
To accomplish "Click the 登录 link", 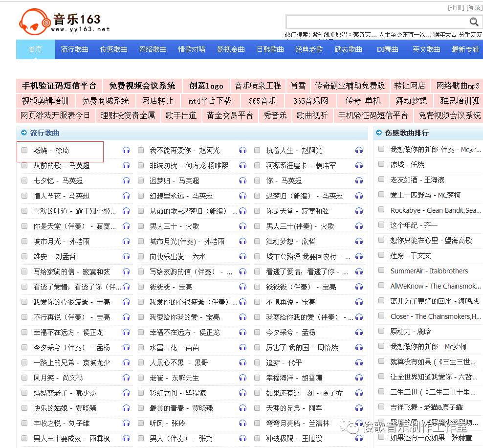I will coord(474,7).
